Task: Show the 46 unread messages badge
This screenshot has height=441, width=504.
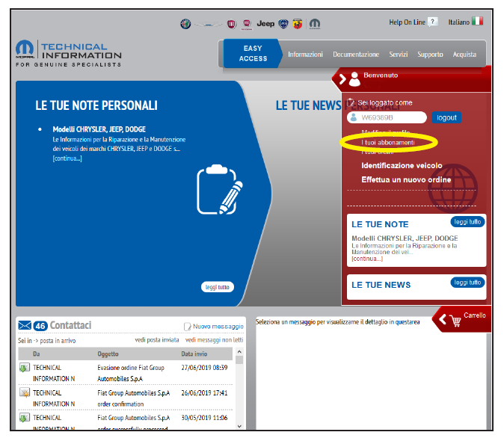Action: [x=40, y=326]
